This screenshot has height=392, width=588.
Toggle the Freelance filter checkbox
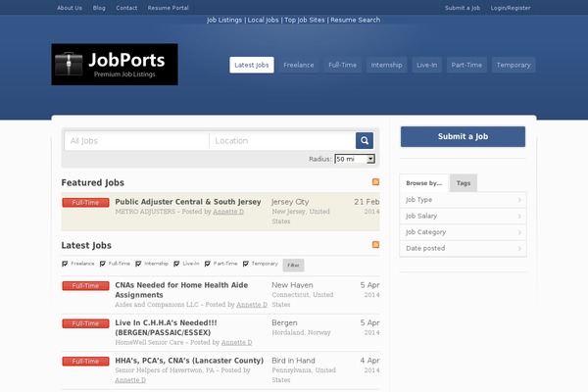[65, 264]
